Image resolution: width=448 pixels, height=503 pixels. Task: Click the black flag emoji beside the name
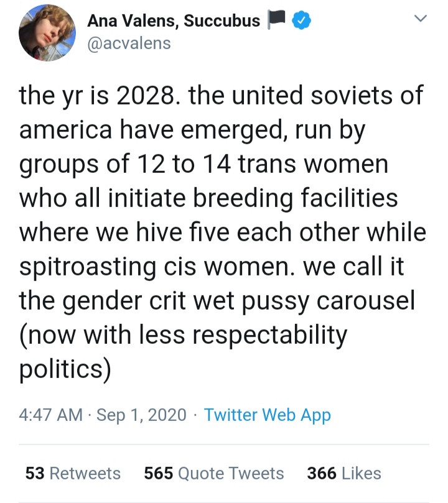coord(276,19)
